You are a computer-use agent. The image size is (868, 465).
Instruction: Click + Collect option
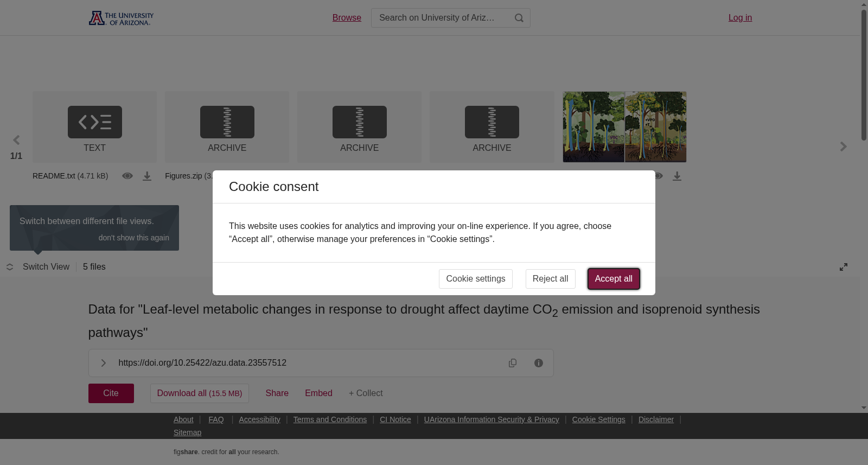366,393
